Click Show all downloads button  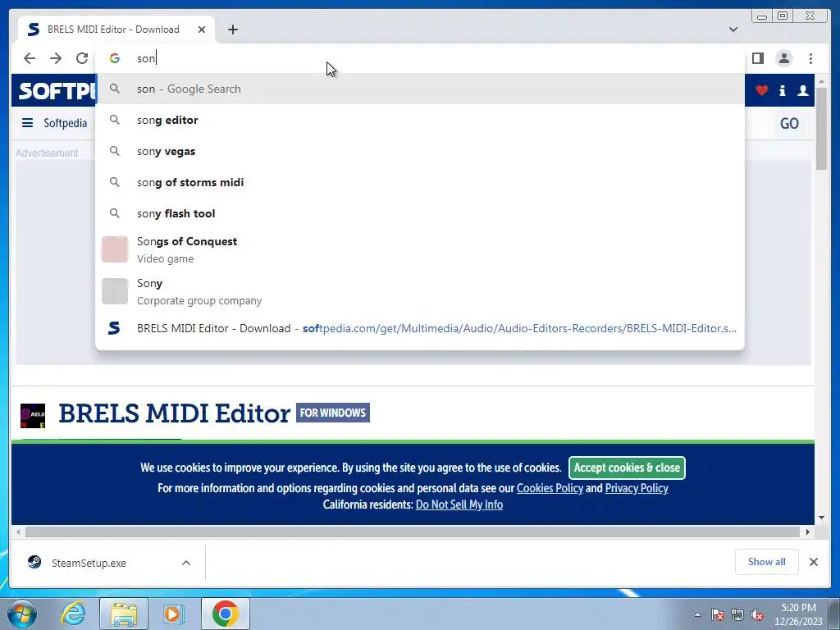[x=767, y=561]
